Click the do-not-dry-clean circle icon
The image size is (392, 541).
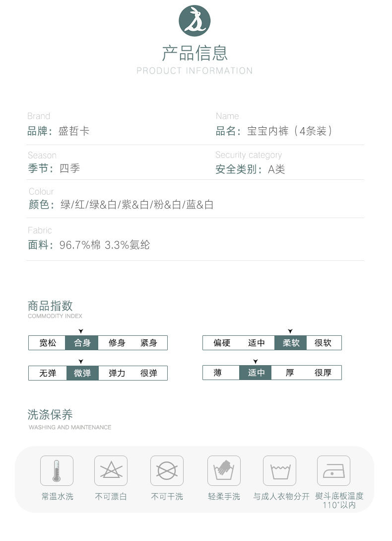coord(167,470)
